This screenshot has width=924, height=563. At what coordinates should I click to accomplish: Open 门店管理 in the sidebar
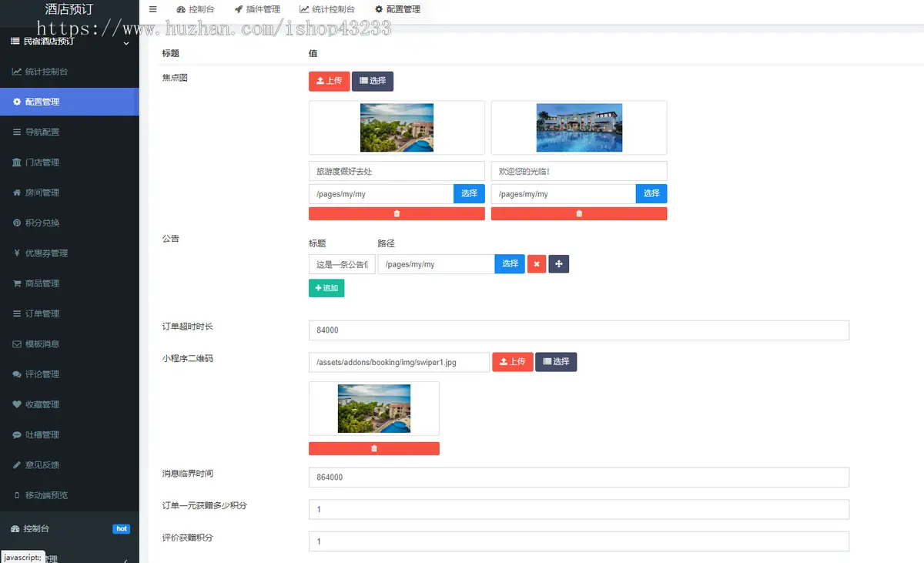42,163
